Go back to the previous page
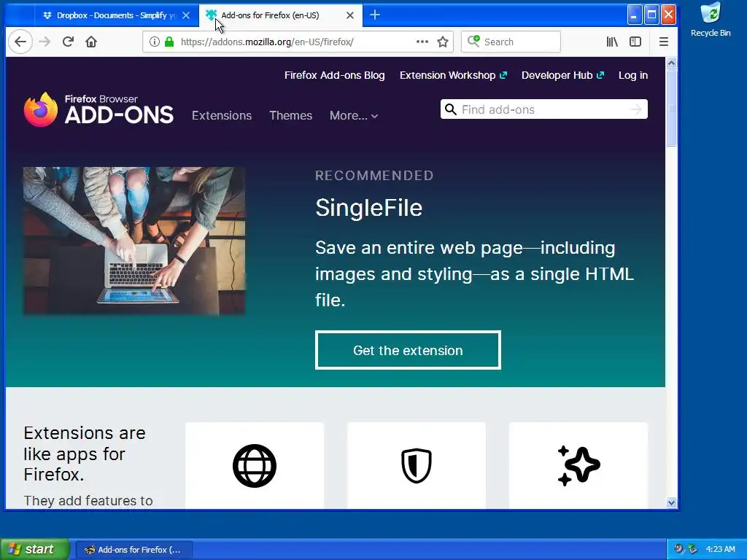Screen dimensions: 747x560 point(20,42)
